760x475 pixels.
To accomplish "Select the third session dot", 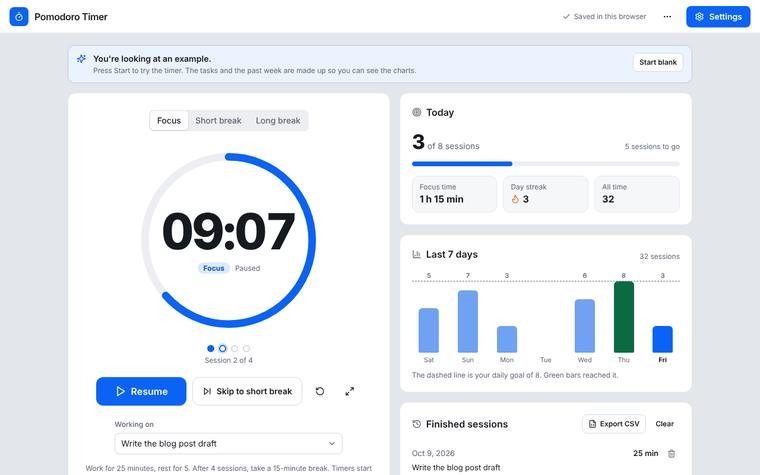I will tap(235, 348).
